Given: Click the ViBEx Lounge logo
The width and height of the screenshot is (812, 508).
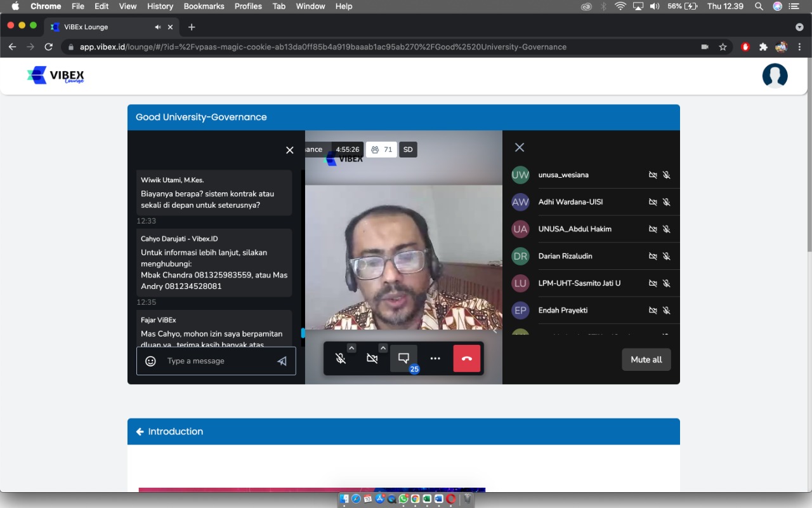Looking at the screenshot, I should [x=56, y=76].
